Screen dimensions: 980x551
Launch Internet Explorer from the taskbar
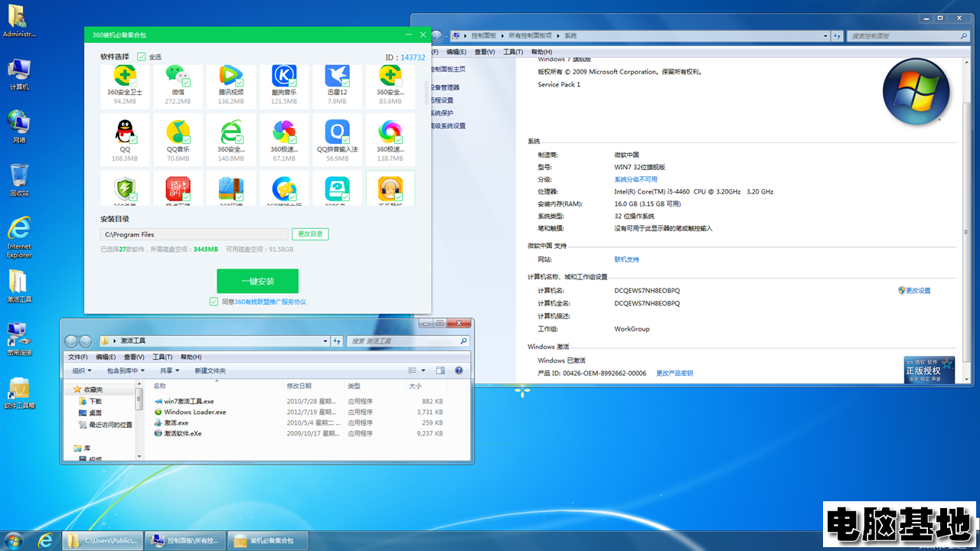pyautogui.click(x=46, y=540)
